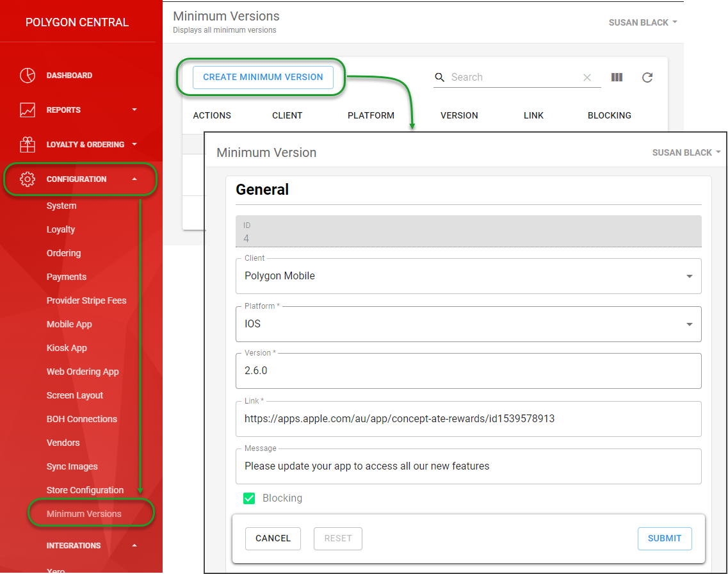Open Susan Black user menu in list header
Screen dimensions: 728x574
[x=643, y=22]
